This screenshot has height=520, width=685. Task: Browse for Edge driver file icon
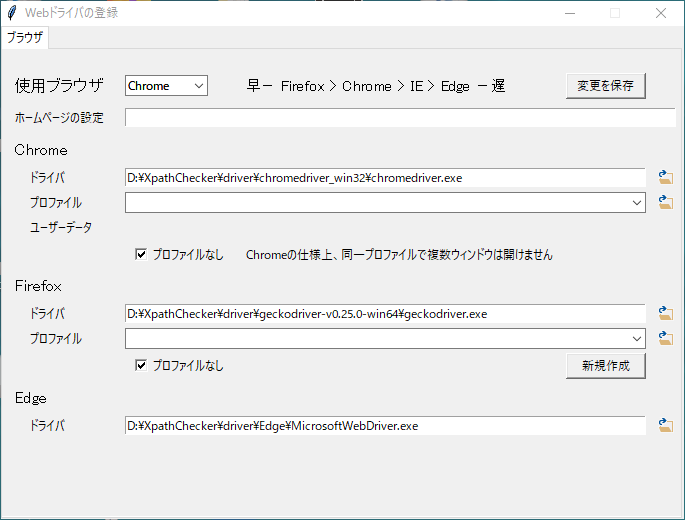[665, 425]
